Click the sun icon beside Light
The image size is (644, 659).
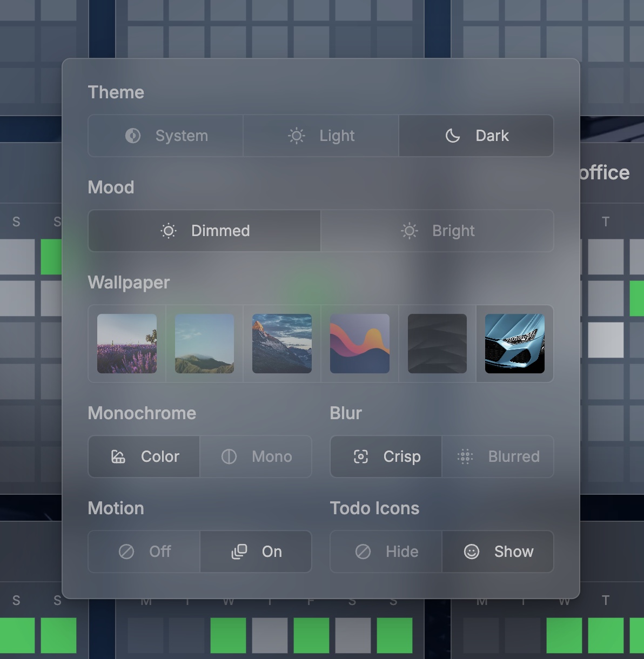[x=297, y=136]
